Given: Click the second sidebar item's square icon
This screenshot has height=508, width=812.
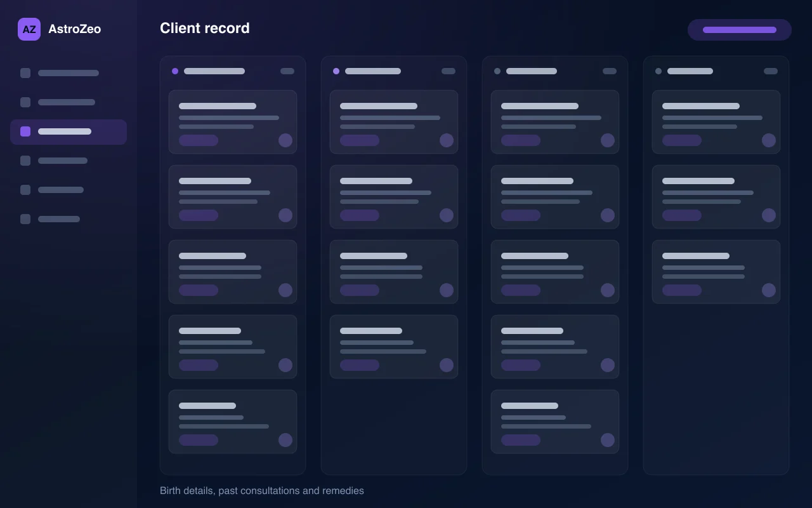Looking at the screenshot, I should pos(25,102).
